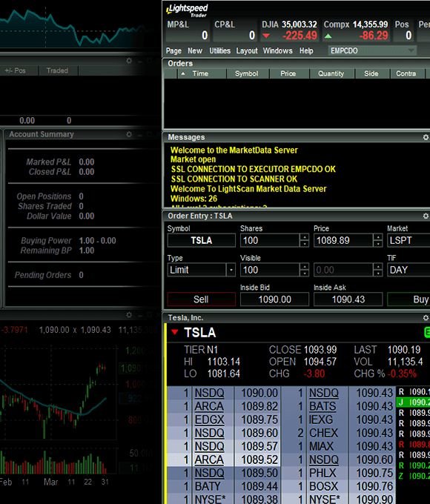Sort orders by the Quantity column
The height and width of the screenshot is (504, 430).
[331, 73]
